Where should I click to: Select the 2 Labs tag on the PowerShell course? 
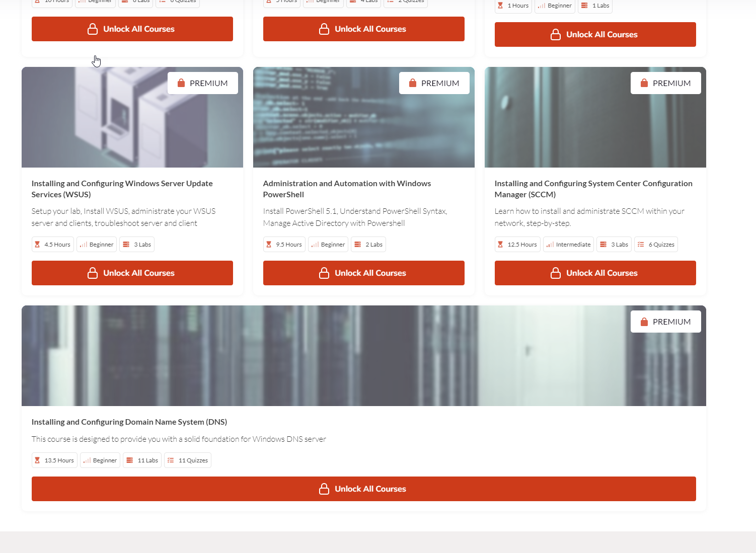[x=368, y=245]
